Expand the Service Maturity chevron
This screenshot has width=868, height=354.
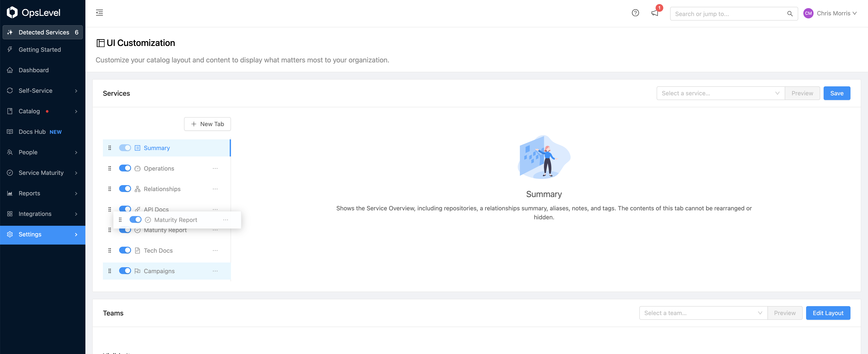click(76, 173)
